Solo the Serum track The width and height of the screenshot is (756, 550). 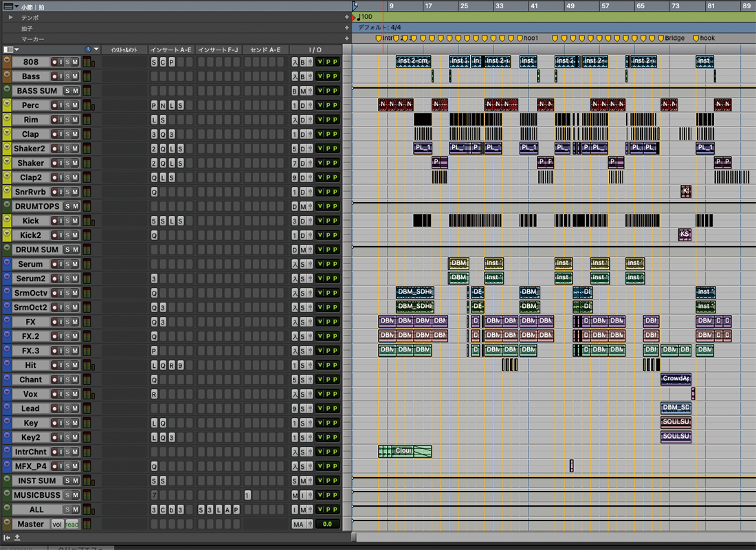[68, 264]
